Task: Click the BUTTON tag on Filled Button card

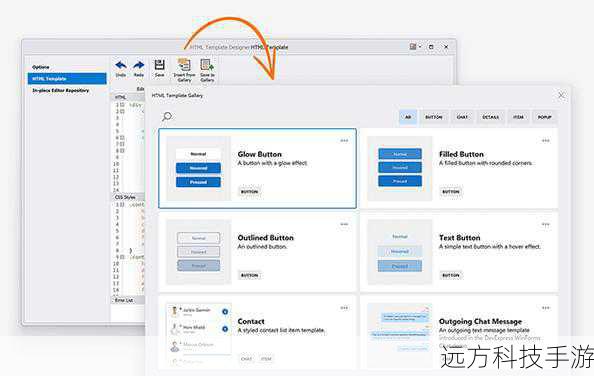Action: tap(451, 192)
